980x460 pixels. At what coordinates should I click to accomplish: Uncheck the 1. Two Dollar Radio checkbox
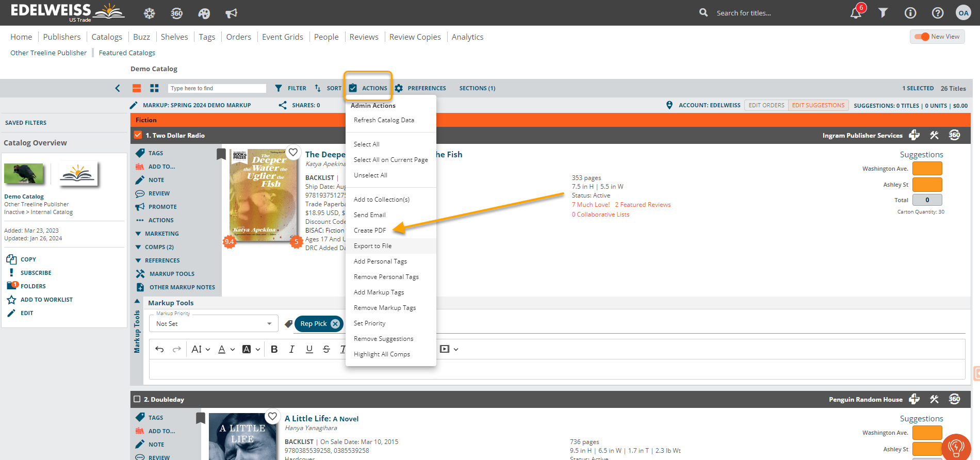pyautogui.click(x=138, y=135)
